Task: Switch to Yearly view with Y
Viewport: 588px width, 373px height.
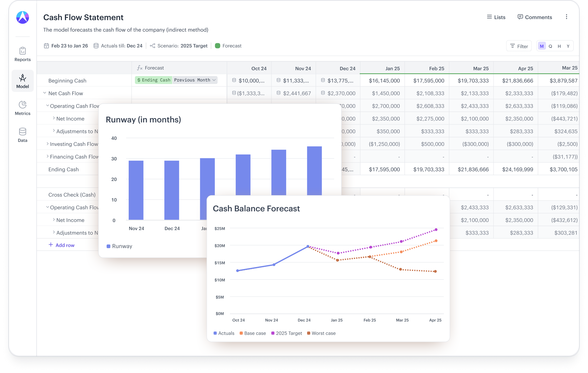Action: (568, 46)
